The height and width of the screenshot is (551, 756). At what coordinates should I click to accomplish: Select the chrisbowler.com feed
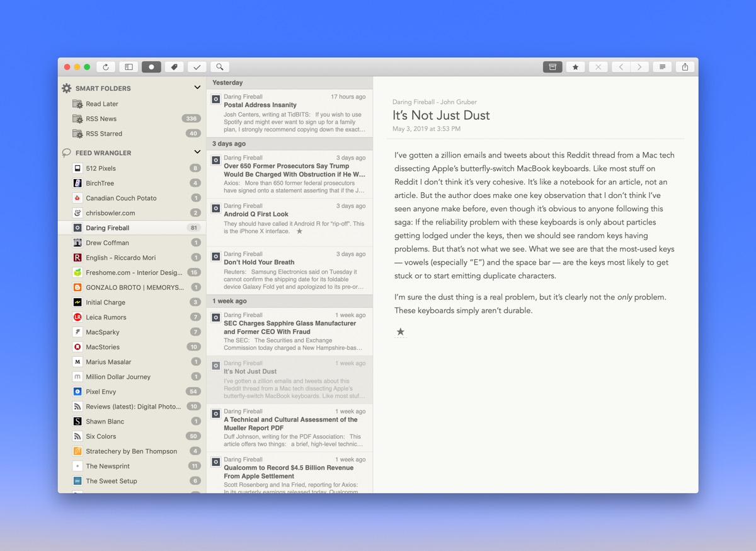point(132,213)
